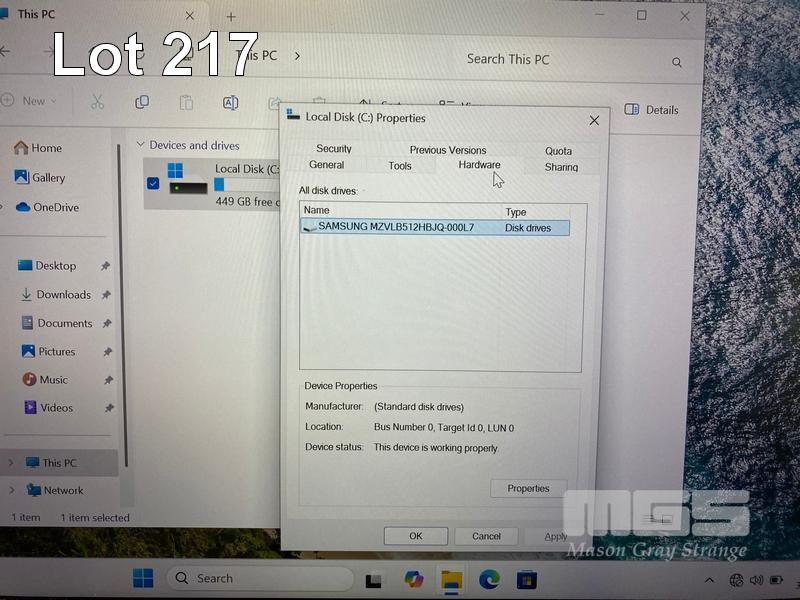Image resolution: width=800 pixels, height=600 pixels.
Task: Open Gallery in the Explorer sidebar
Action: pos(40,178)
